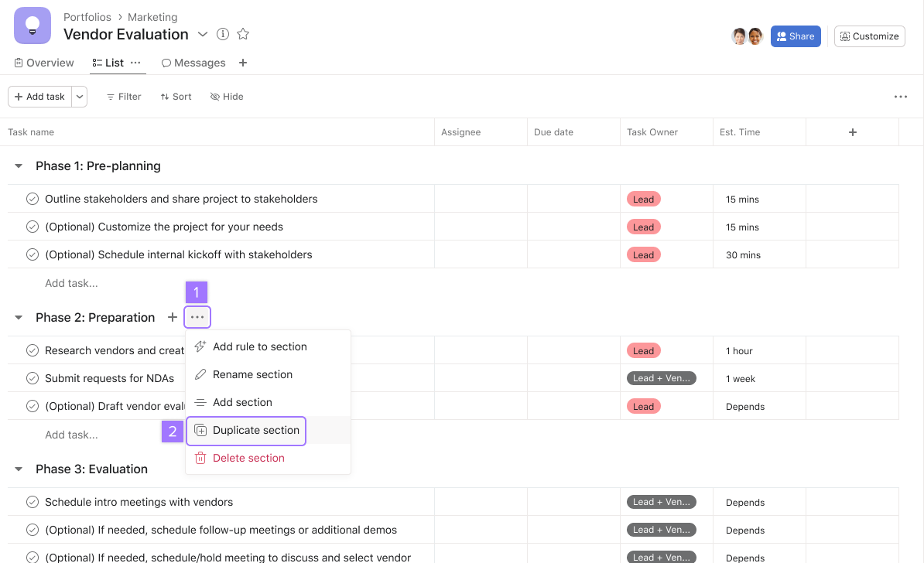Open the Sort options

pos(176,96)
